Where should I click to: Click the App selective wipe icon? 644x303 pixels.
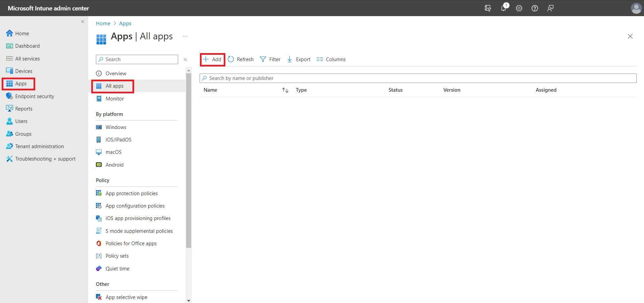(99, 297)
